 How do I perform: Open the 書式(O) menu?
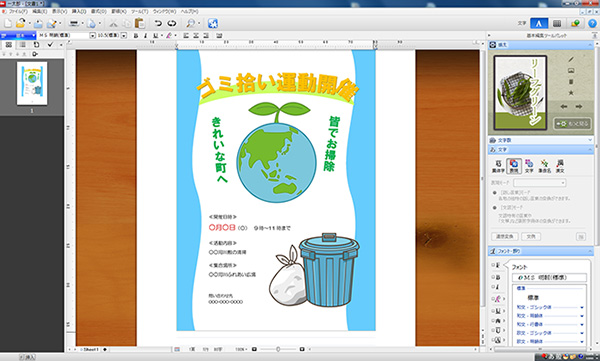[99, 11]
